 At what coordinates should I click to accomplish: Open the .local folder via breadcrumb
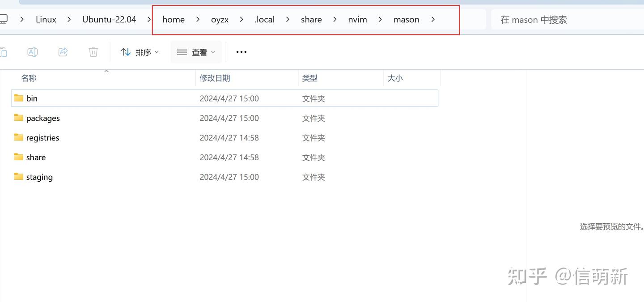click(x=264, y=19)
